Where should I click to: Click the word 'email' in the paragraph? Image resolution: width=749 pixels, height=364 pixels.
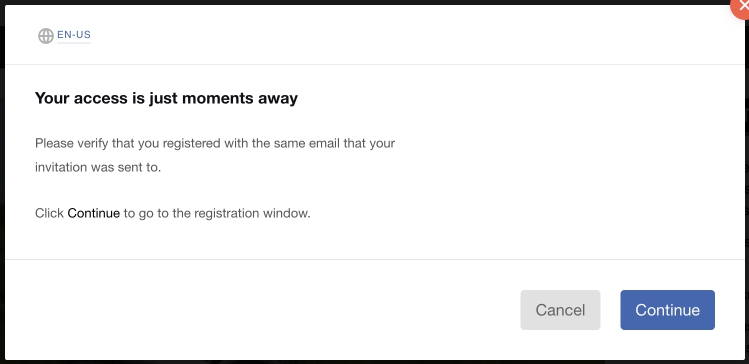[x=324, y=143]
